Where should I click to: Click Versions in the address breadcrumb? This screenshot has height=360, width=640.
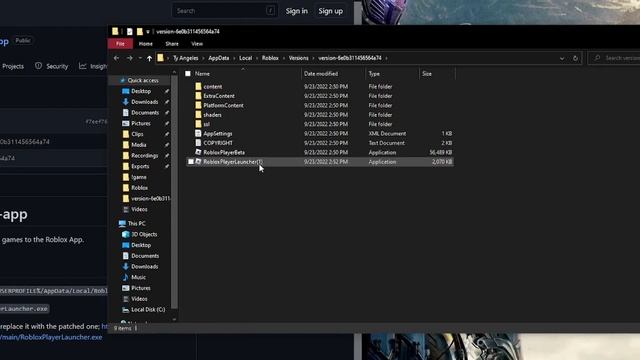(298, 58)
